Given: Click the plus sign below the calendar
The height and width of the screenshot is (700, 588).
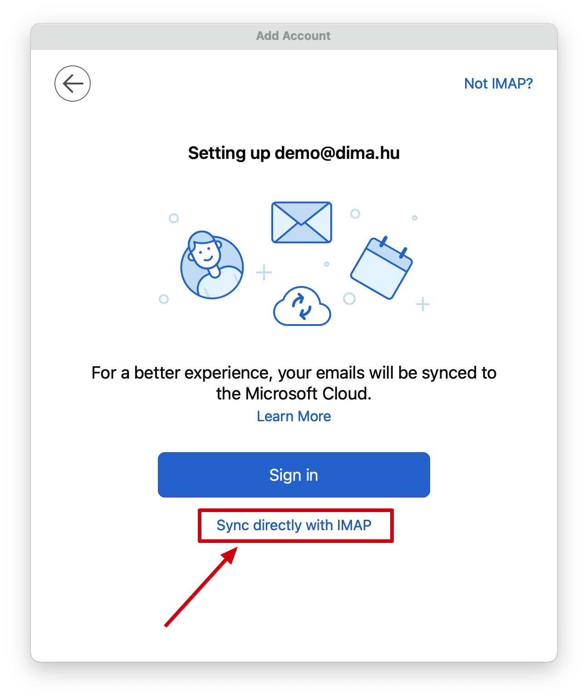Looking at the screenshot, I should pos(423,304).
